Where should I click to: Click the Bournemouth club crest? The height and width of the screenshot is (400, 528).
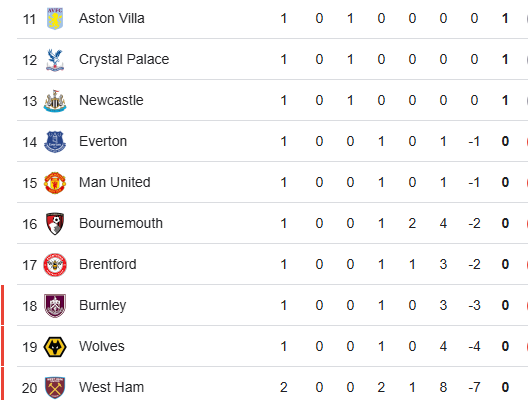pyautogui.click(x=55, y=224)
